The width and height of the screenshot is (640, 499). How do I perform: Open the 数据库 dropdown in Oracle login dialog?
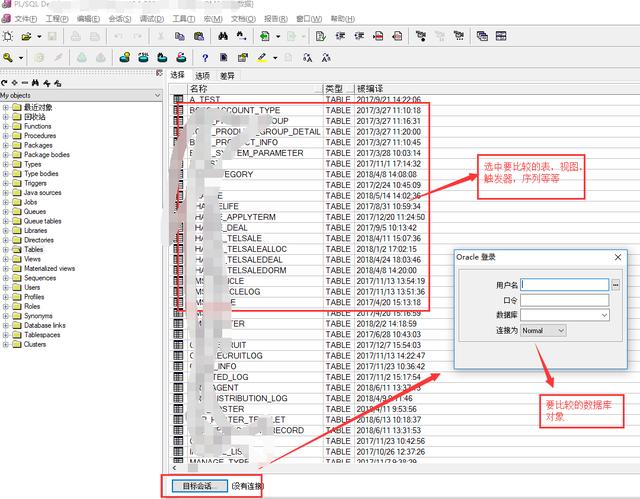pos(604,315)
